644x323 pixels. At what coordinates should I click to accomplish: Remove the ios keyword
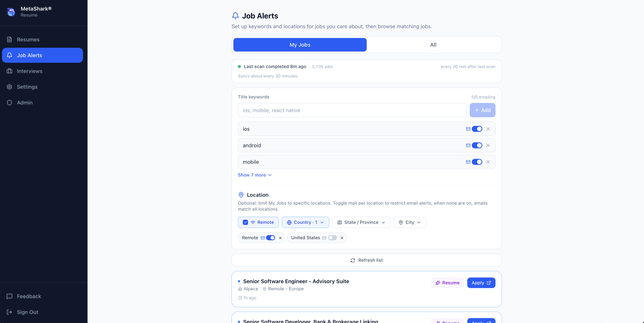488,129
